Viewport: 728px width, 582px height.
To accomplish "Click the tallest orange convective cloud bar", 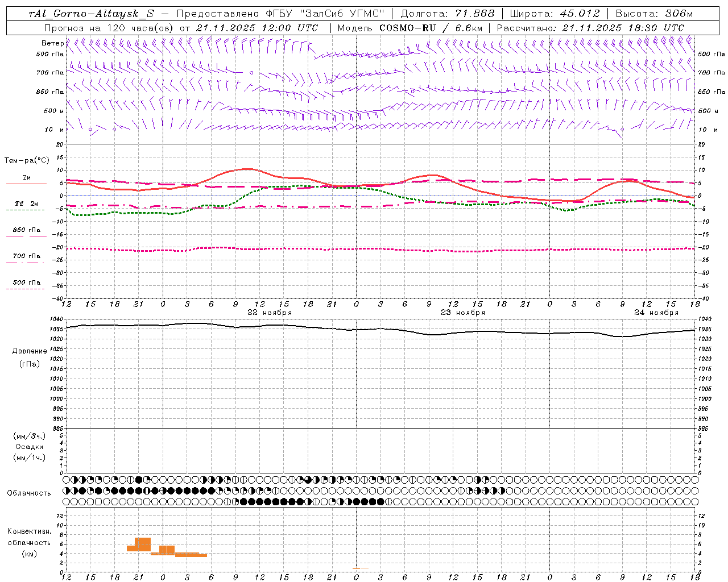I will coord(143,544).
